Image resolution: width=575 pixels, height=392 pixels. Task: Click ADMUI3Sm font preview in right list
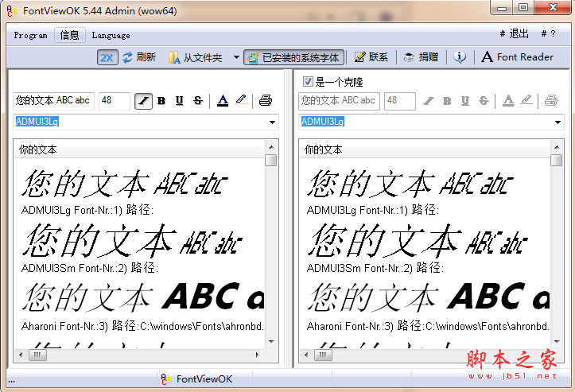click(418, 241)
